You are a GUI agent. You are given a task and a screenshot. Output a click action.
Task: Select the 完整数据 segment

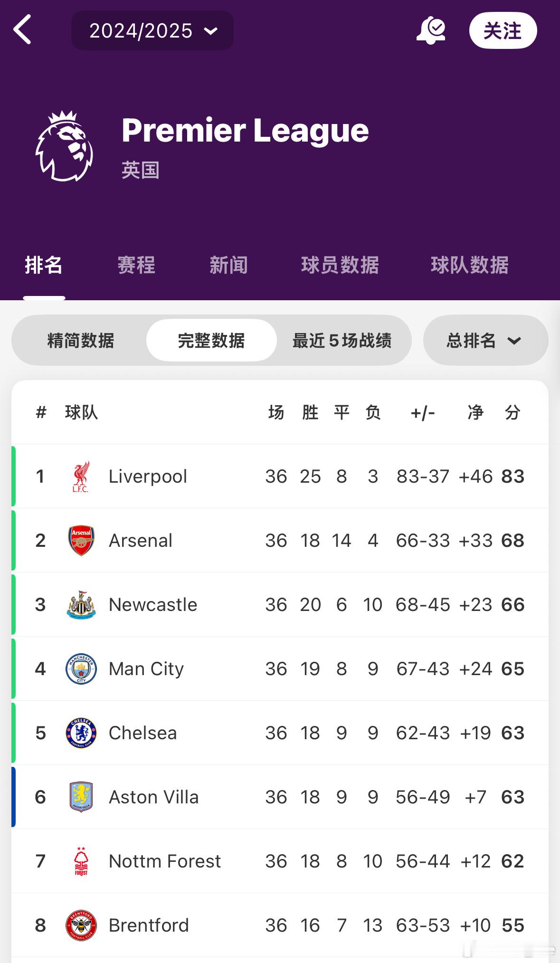click(211, 341)
